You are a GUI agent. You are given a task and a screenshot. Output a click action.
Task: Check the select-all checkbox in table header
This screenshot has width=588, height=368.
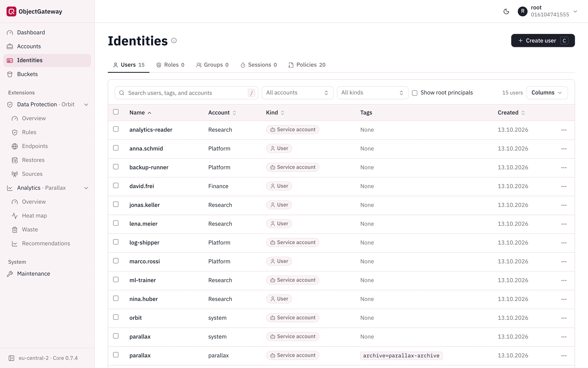click(x=116, y=112)
